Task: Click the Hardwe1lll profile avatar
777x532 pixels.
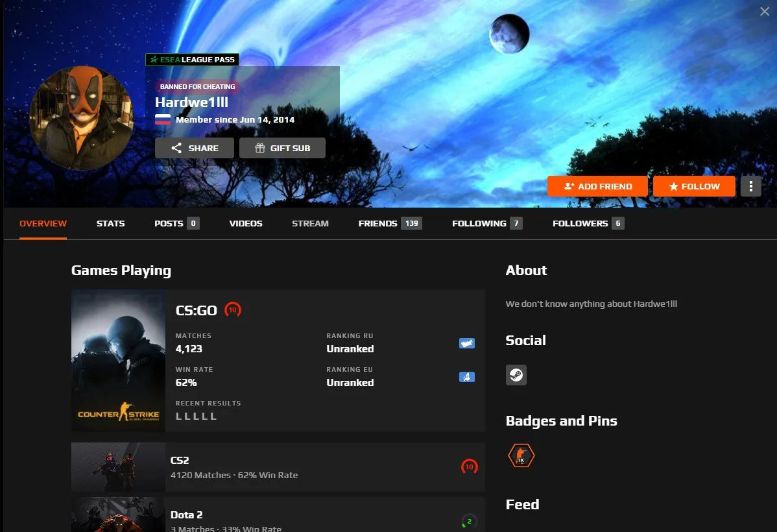Action: click(81, 118)
